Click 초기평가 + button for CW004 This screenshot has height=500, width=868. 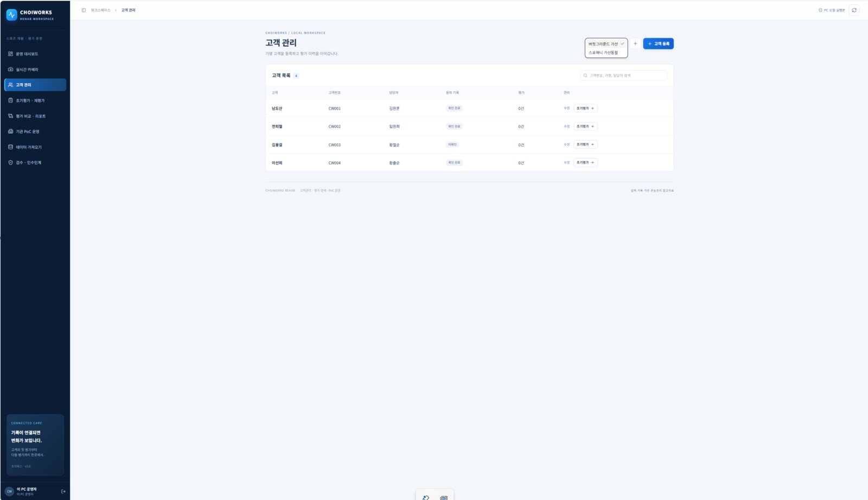tap(585, 162)
